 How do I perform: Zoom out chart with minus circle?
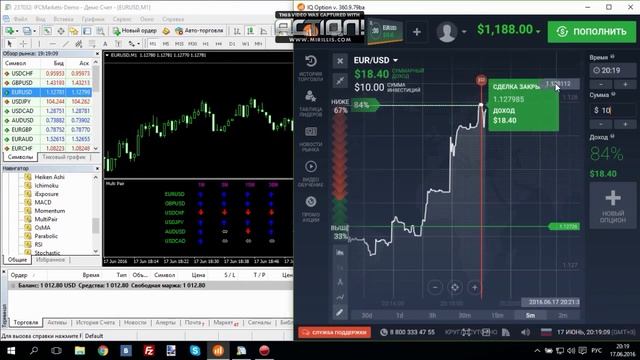[x=435, y=287]
